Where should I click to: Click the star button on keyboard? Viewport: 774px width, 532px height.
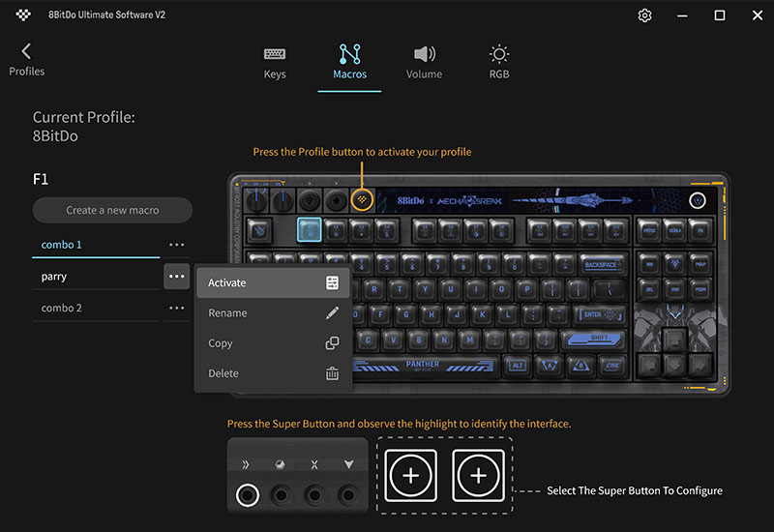point(336,200)
